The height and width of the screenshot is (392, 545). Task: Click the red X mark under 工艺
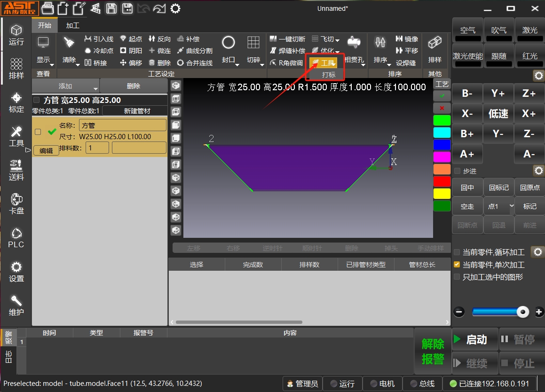pos(442,108)
